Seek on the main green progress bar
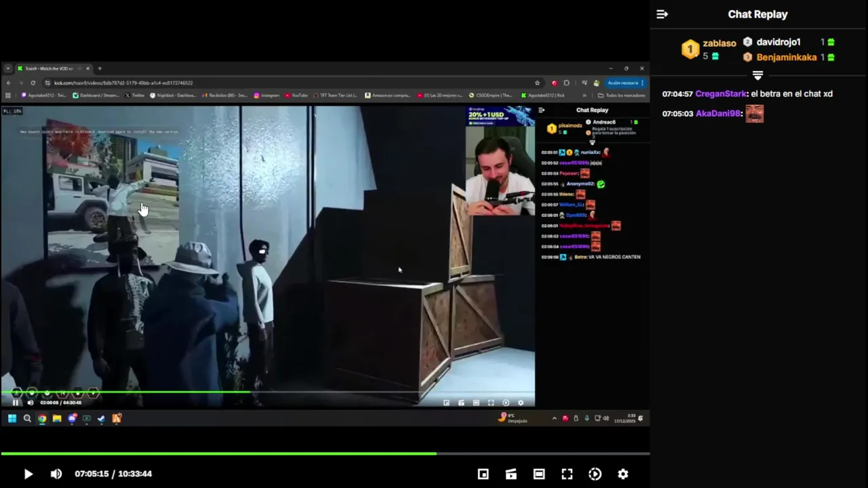 (325, 453)
